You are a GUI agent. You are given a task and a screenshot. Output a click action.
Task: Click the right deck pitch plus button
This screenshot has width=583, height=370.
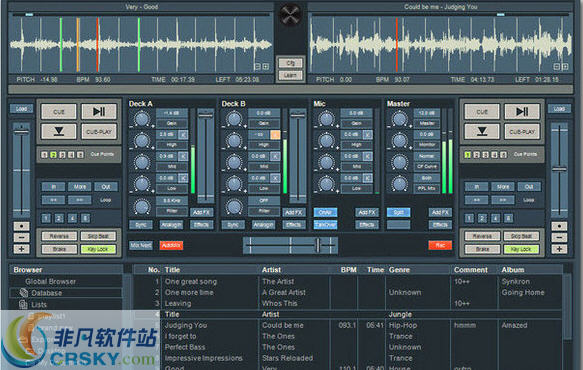tap(559, 249)
